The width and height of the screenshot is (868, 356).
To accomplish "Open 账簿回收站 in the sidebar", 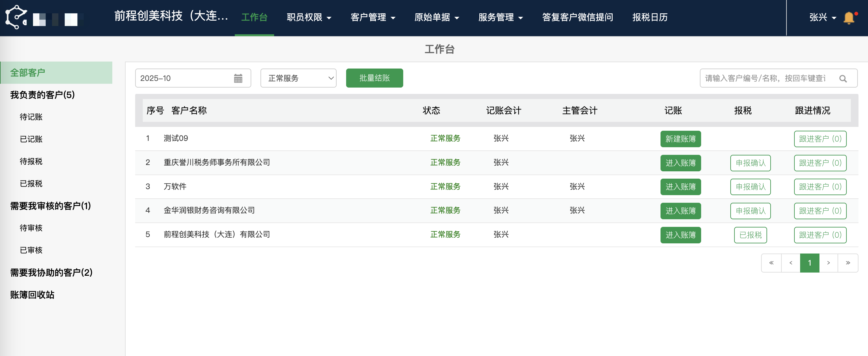I will 32,295.
